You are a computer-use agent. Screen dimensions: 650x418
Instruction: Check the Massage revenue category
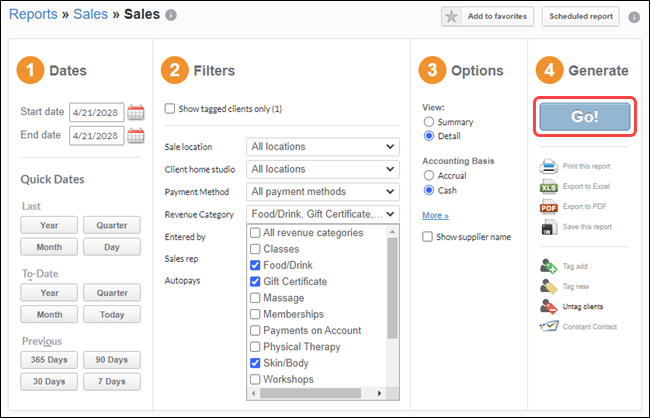tap(255, 298)
